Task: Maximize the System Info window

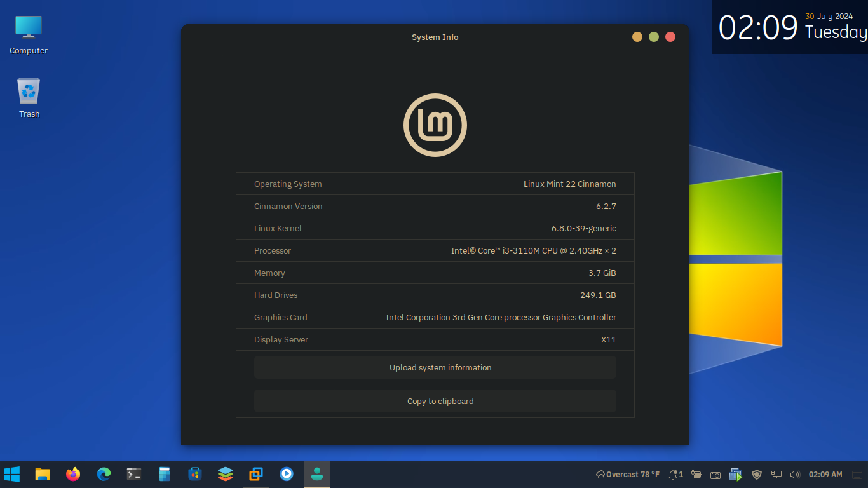Action: pyautogui.click(x=654, y=37)
